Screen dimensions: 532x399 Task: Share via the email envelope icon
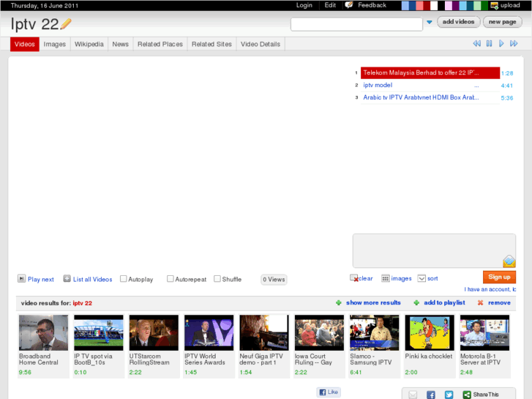[413, 395]
